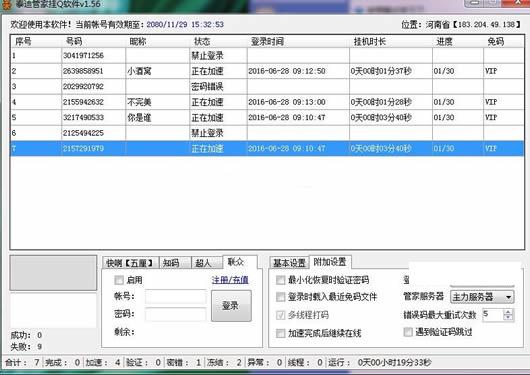The height and width of the screenshot is (375, 530).
Task: Focus the 帐号 input field
Action: [175, 297]
